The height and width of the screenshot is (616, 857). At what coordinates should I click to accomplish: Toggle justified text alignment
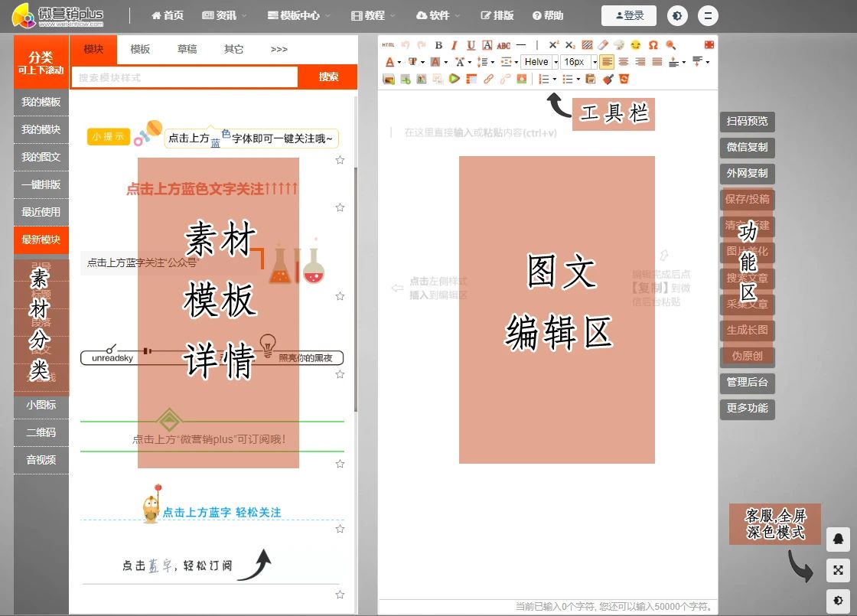657,62
